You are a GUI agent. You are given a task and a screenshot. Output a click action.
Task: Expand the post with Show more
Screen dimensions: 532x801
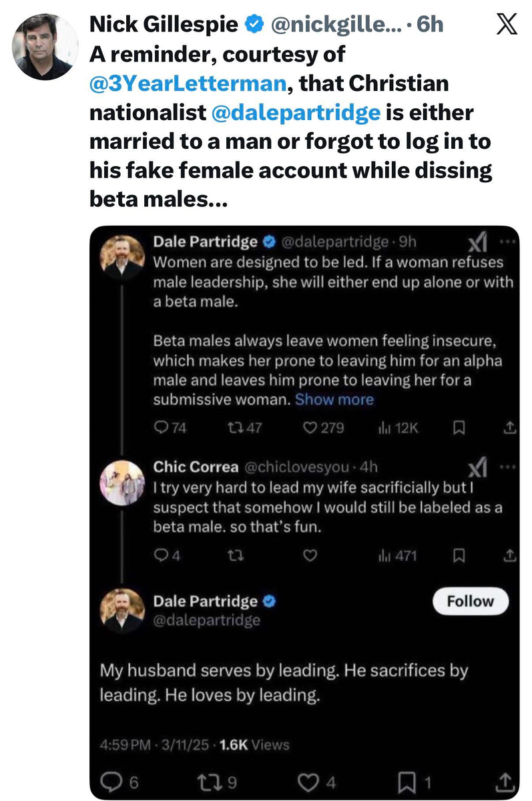pos(334,400)
